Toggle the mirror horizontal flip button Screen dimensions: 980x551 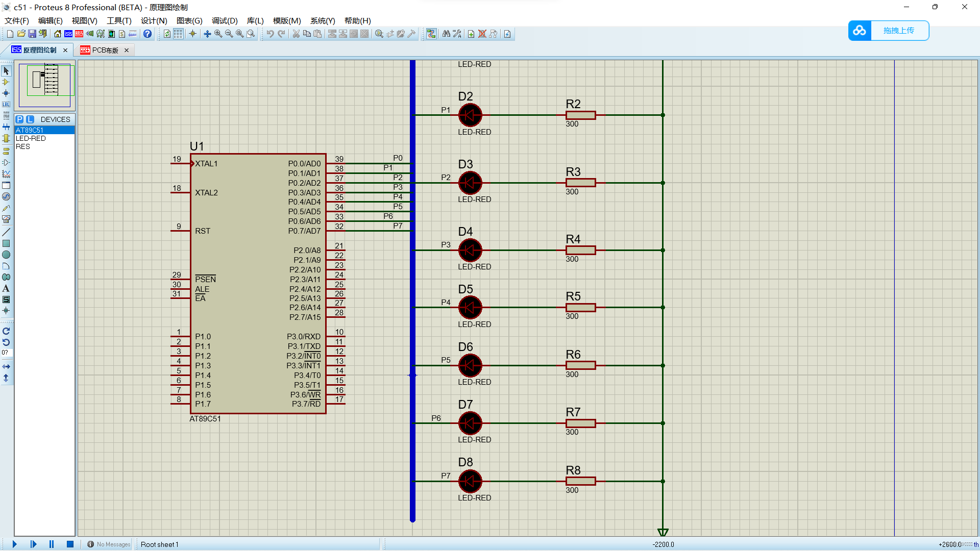tap(6, 366)
